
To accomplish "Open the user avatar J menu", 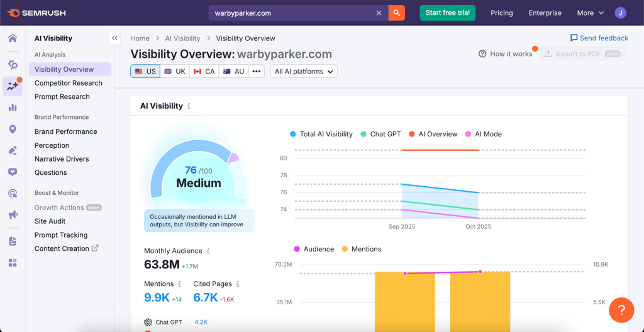I will (621, 13).
